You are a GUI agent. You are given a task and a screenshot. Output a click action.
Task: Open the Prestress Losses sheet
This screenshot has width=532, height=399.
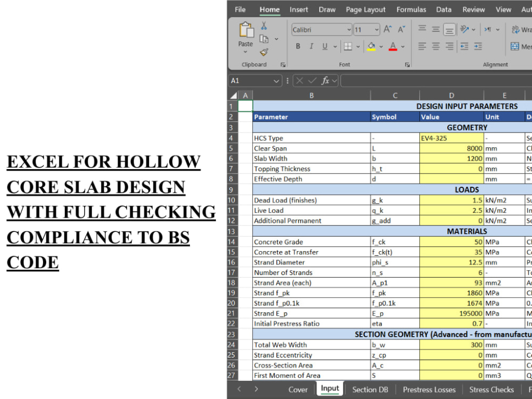tap(429, 389)
